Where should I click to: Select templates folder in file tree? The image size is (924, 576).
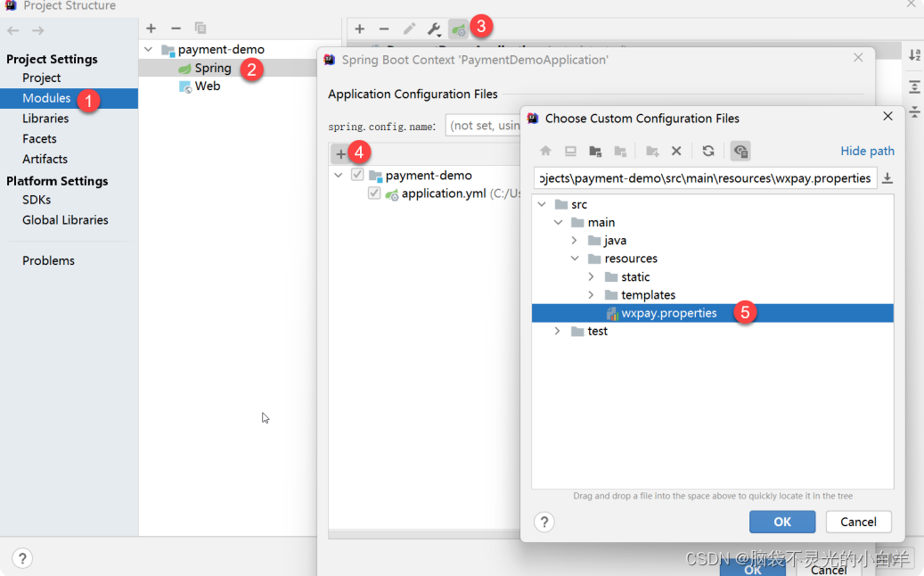point(648,295)
